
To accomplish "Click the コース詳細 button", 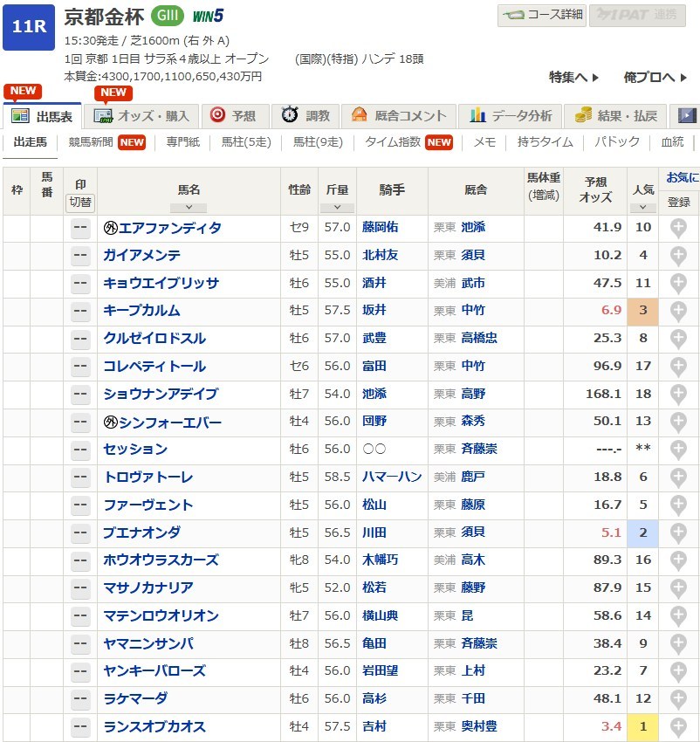I will [542, 15].
